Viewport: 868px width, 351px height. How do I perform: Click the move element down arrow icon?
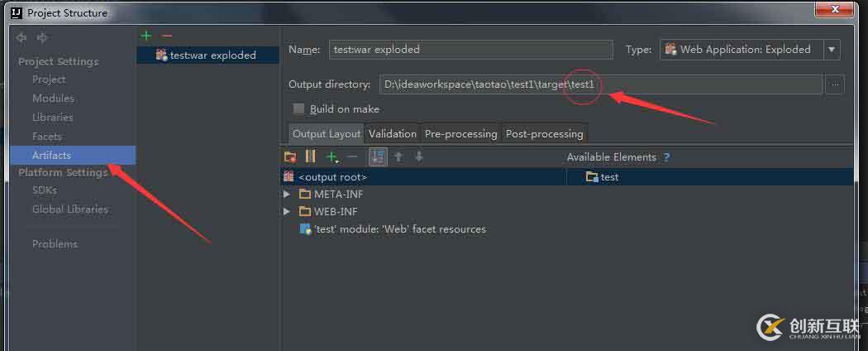click(x=419, y=156)
